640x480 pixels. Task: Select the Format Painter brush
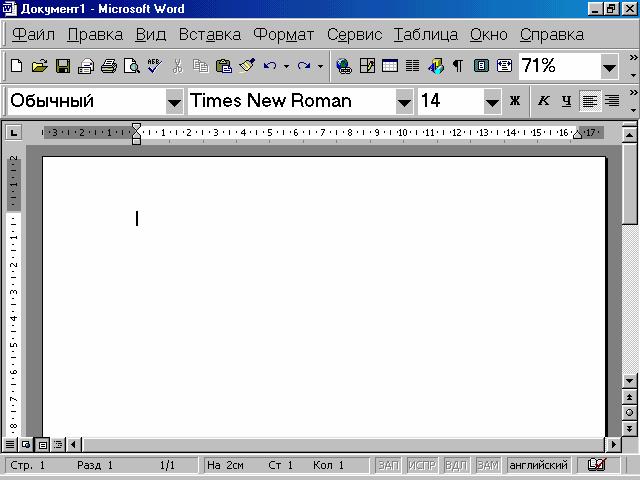point(247,66)
